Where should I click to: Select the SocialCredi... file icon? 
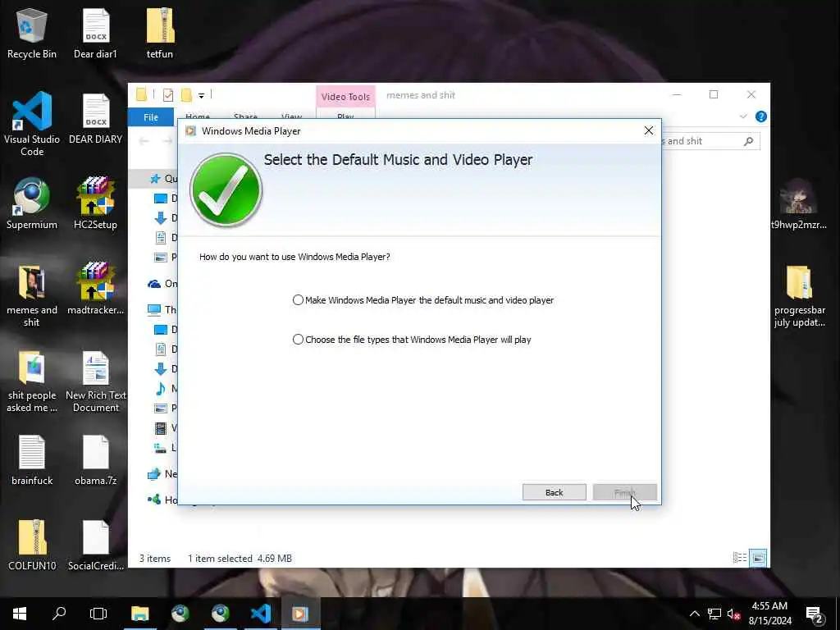tap(95, 546)
